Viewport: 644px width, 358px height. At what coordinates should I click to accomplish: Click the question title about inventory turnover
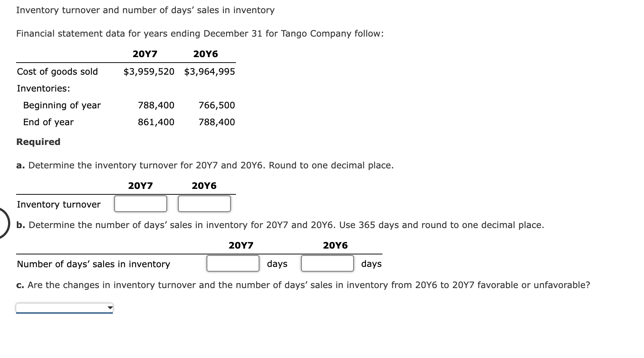click(x=145, y=10)
